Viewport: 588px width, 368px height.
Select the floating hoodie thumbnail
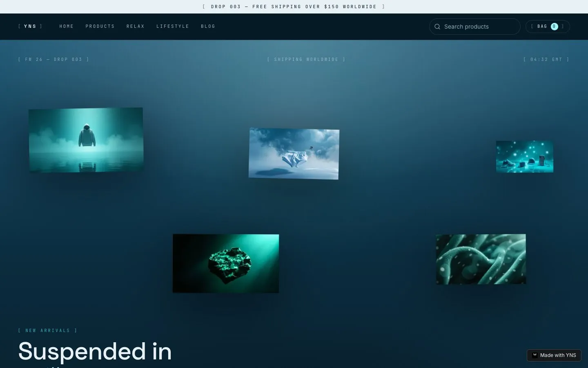coord(86,139)
